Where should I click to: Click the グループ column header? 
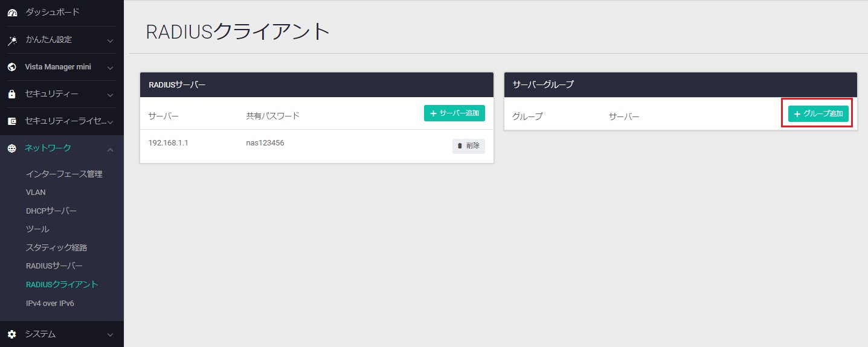tap(527, 116)
